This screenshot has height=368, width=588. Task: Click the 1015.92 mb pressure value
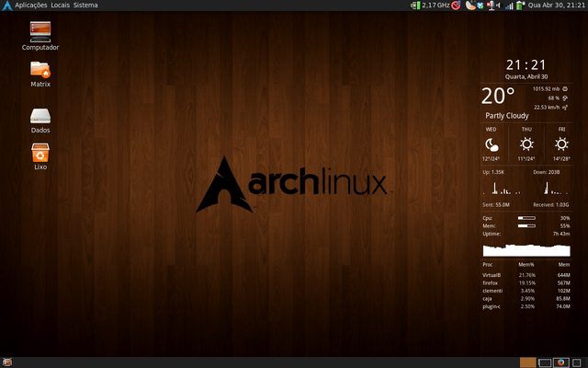click(546, 89)
